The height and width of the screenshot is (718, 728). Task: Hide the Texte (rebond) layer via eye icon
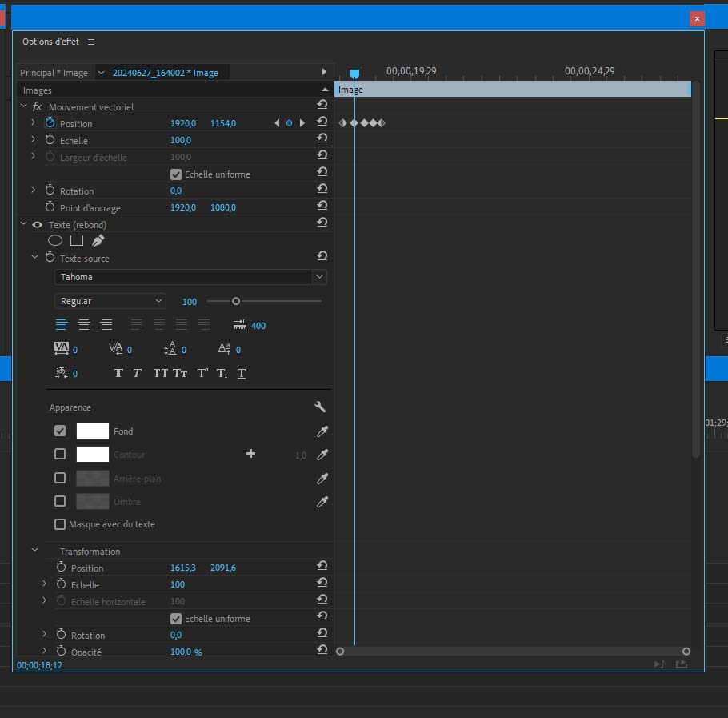(37, 225)
